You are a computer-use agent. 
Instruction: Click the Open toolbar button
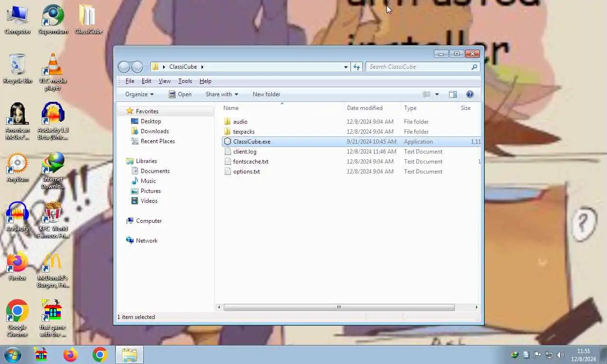click(180, 94)
